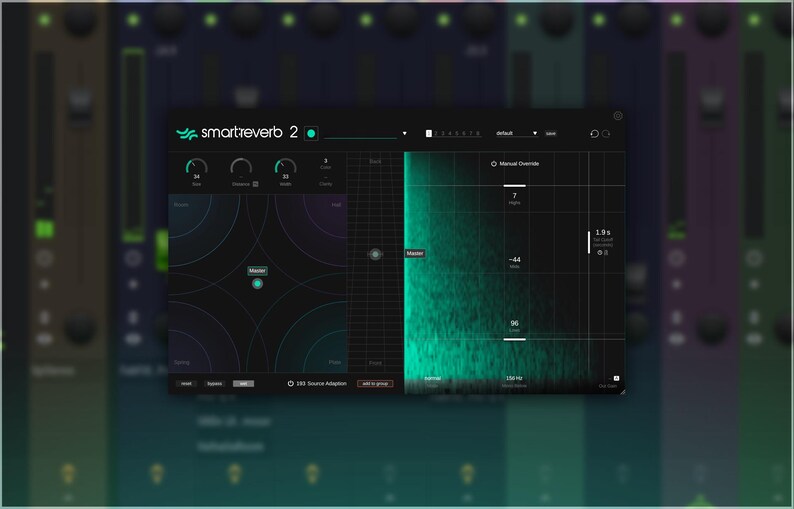Click the Highs handle bar
The height and width of the screenshot is (509, 794).
point(514,186)
